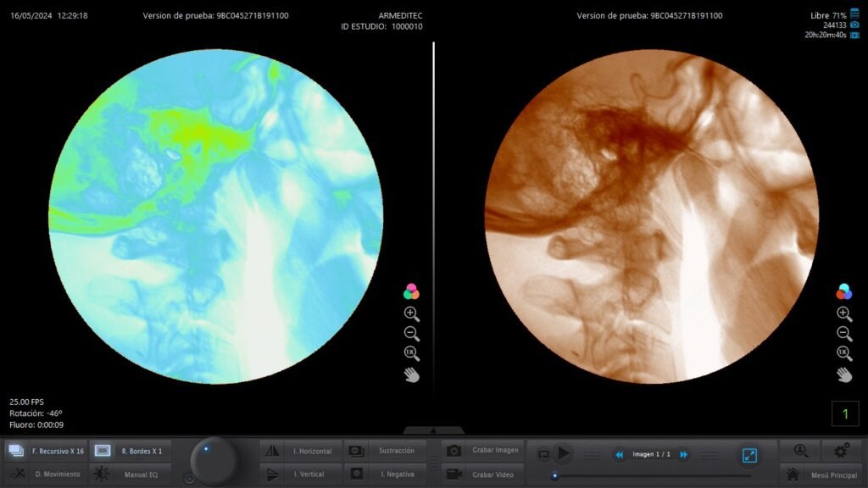Screen dimensions: 868x488
Task: Toggle fullscreen expand icon
Action: [749, 455]
